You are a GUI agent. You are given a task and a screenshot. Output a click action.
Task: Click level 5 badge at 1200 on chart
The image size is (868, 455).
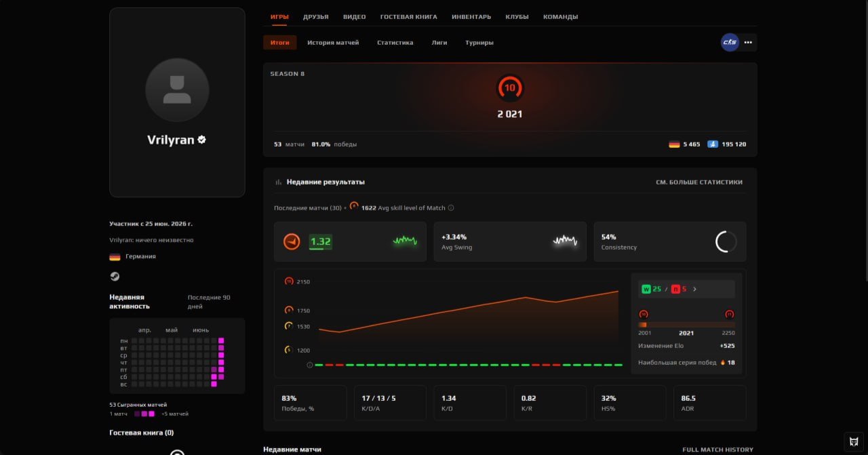[x=289, y=350]
